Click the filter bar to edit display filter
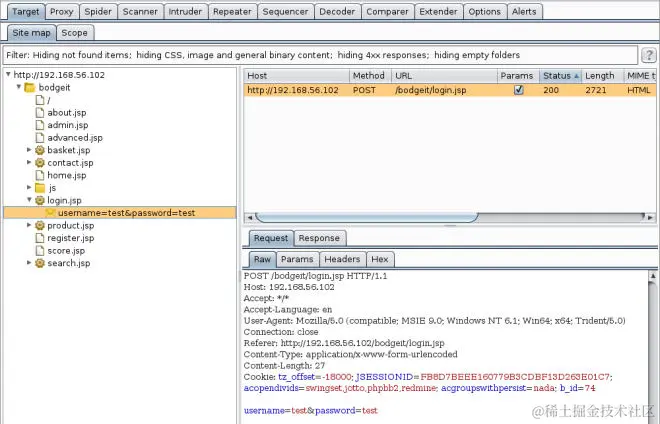Screen dimensions: 660x424 320,55
